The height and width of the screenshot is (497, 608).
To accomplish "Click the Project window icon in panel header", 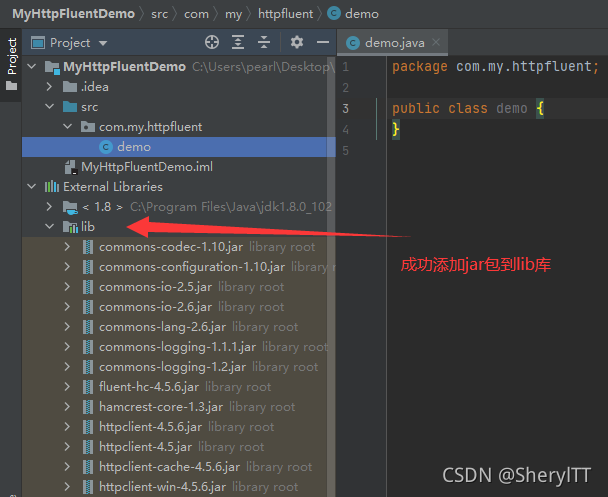I will (38, 43).
